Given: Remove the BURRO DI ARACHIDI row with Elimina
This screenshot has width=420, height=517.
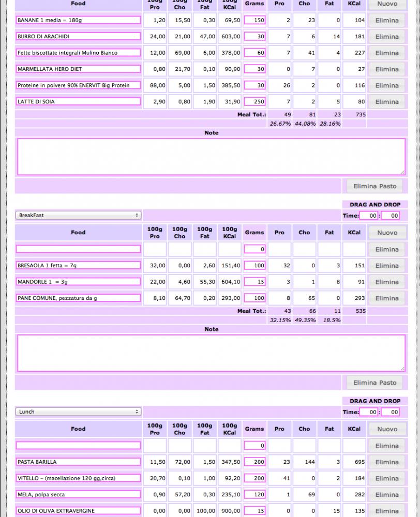Looking at the screenshot, I should 387,37.
